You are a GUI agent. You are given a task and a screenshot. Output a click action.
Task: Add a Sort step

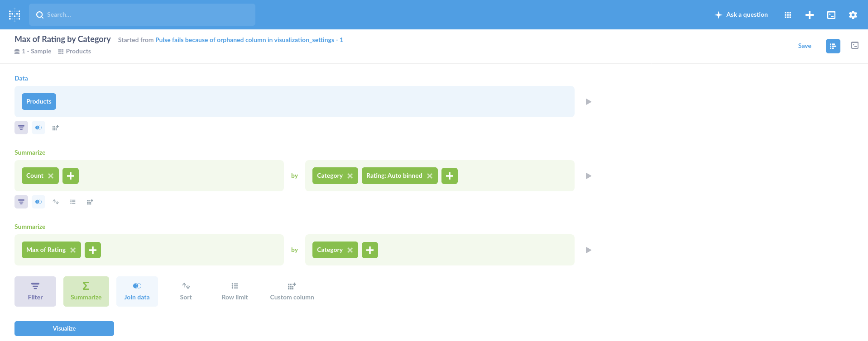pyautogui.click(x=186, y=291)
